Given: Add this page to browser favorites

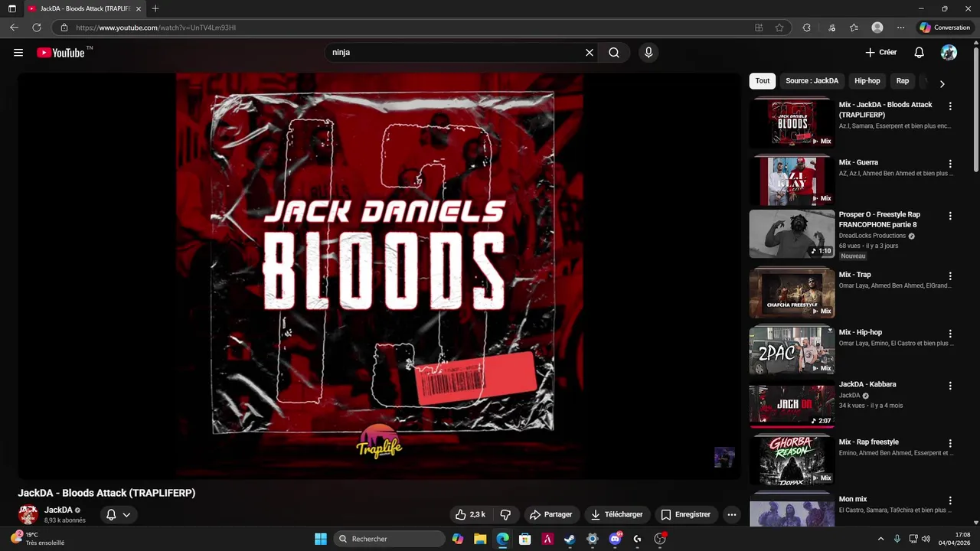Looking at the screenshot, I should (779, 28).
